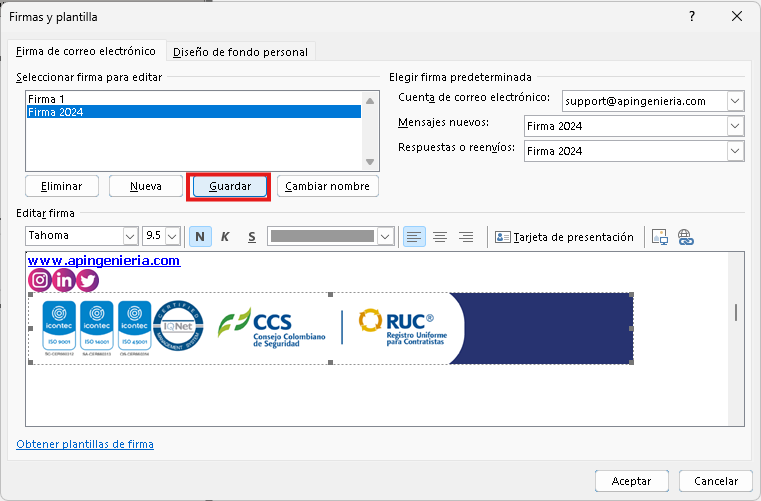Dismiss dialog with Cancelar button
The image size is (761, 501).
(716, 481)
